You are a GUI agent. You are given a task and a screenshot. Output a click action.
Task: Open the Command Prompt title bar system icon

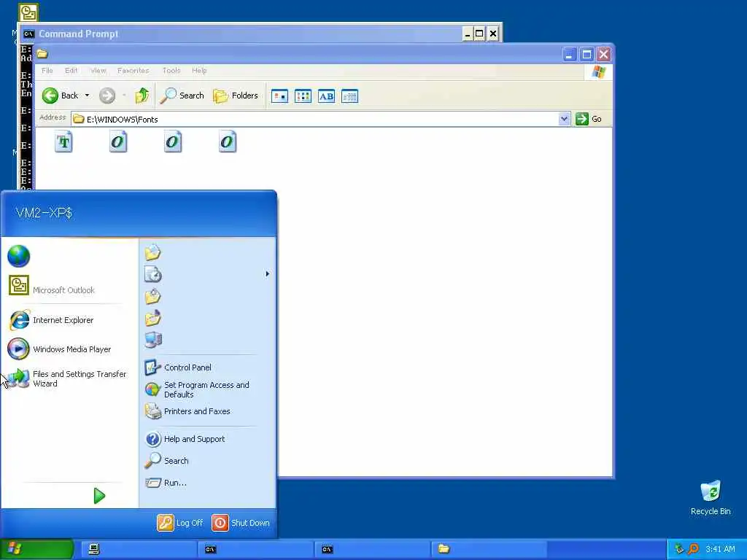[x=28, y=34]
